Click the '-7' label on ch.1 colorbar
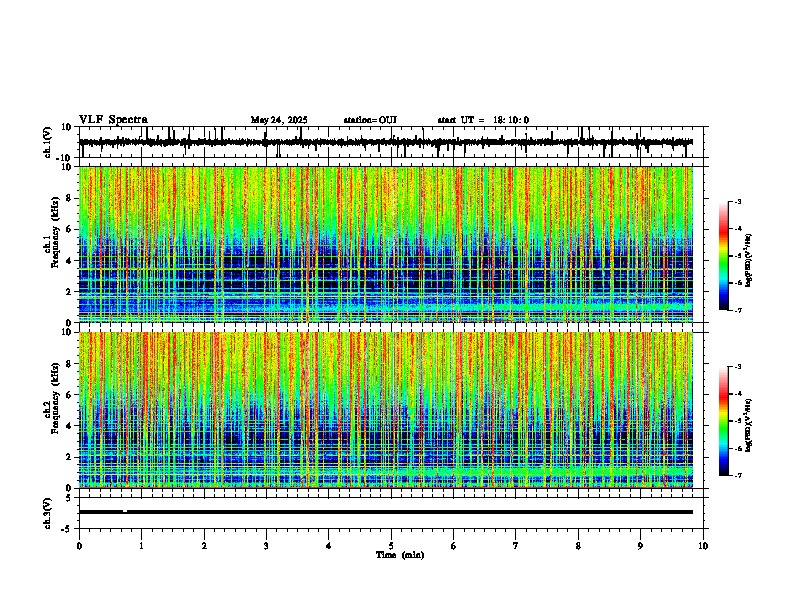 [x=737, y=310]
